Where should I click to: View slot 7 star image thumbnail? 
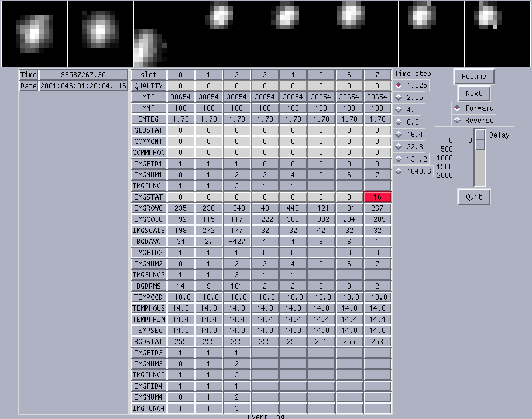(x=497, y=33)
